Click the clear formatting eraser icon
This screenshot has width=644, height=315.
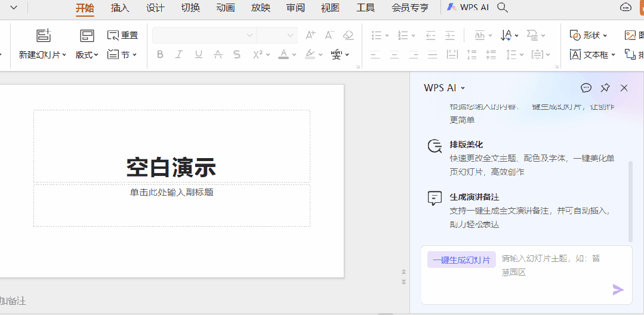click(349, 35)
